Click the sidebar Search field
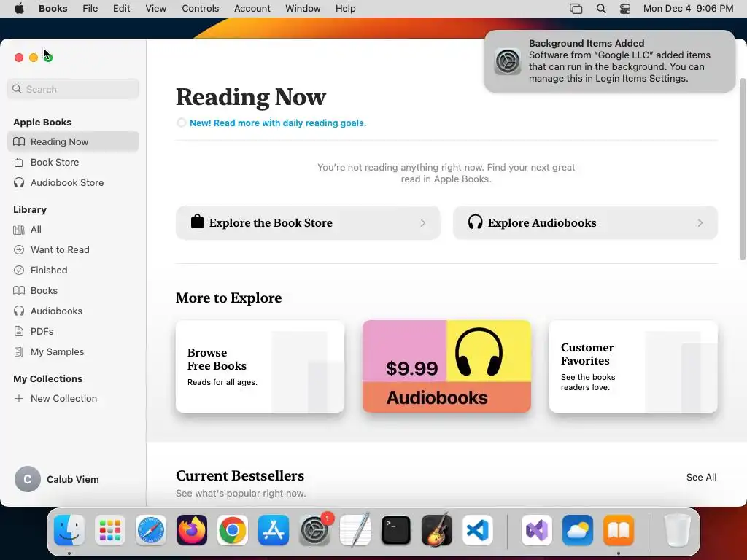 coord(73,89)
